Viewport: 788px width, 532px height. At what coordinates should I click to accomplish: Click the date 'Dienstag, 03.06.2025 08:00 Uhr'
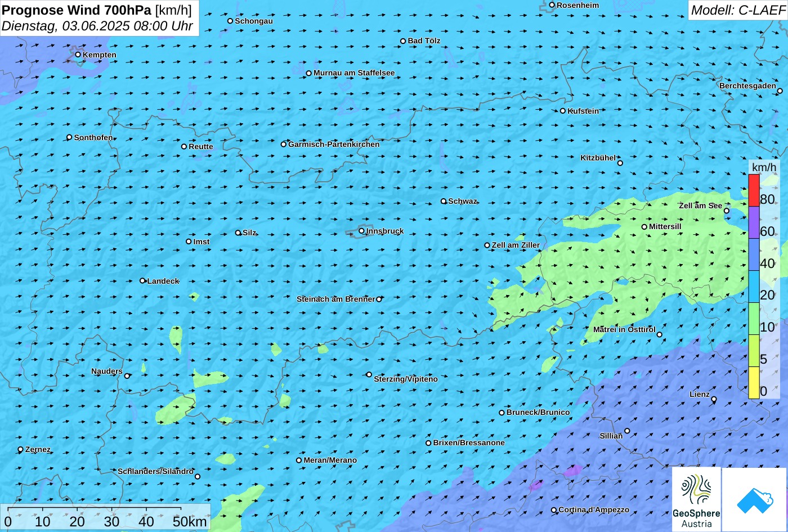click(x=97, y=26)
